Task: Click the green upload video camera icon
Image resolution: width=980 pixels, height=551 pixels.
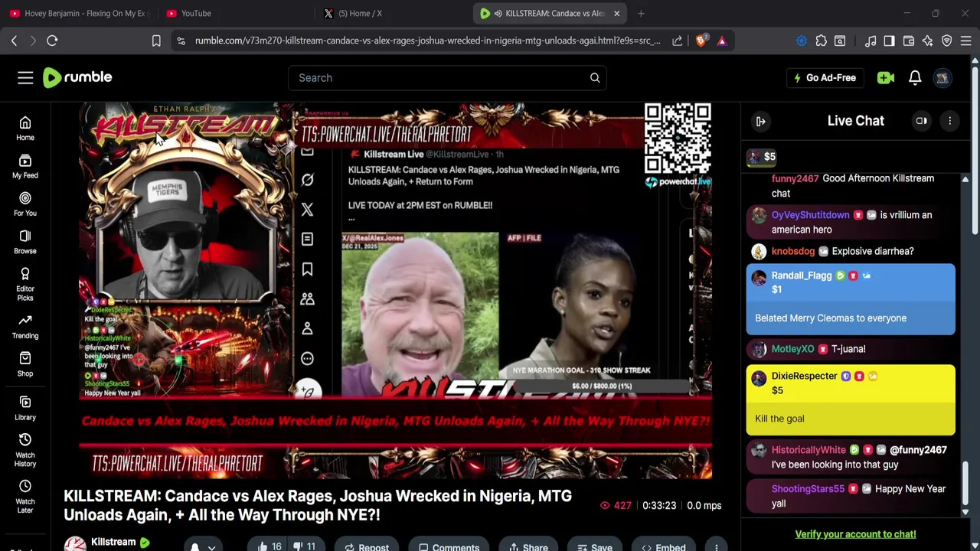Action: click(886, 77)
